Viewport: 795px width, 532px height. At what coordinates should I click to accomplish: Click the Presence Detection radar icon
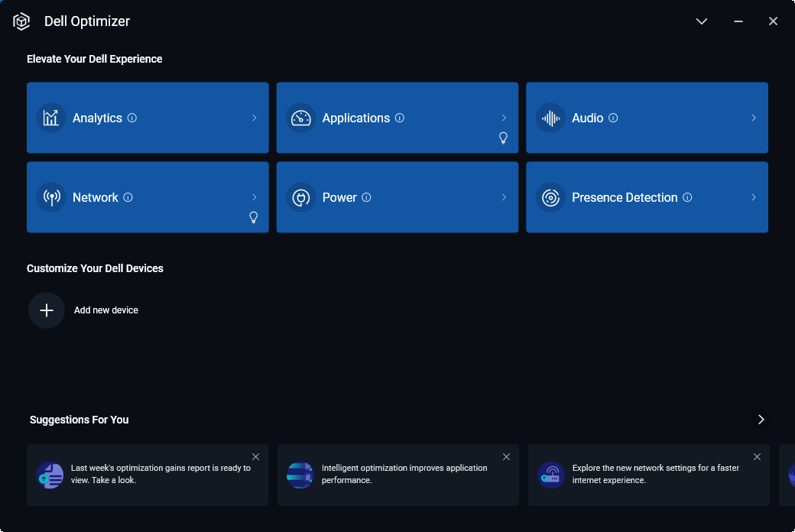point(550,197)
